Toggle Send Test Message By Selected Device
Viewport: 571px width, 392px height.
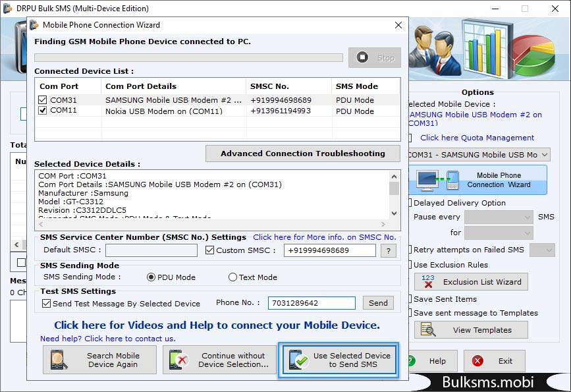pos(46,304)
